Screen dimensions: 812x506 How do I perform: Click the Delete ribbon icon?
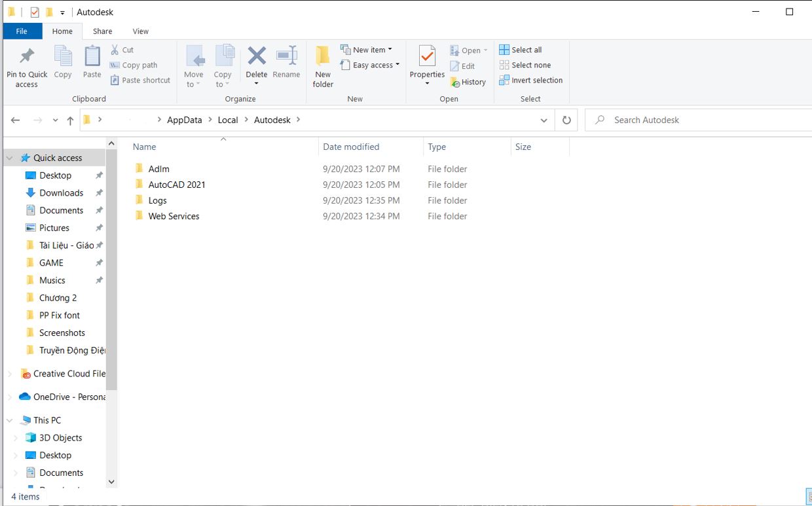click(257, 58)
